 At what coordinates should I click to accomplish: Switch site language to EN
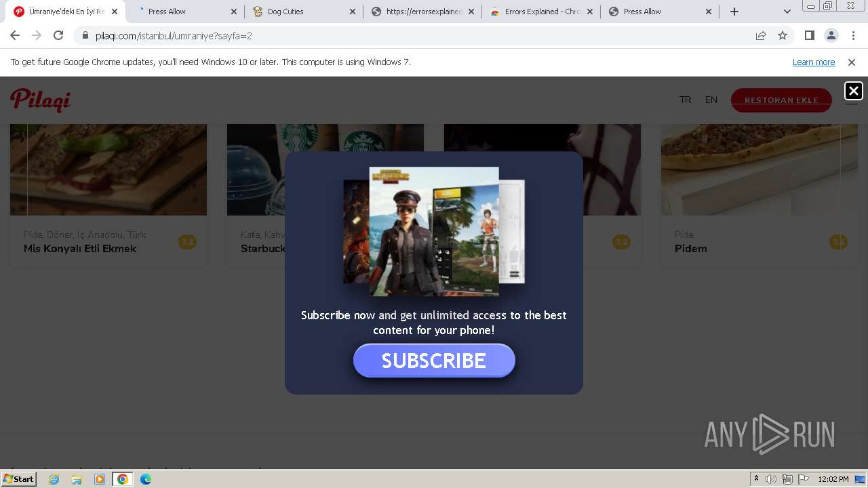pos(711,100)
